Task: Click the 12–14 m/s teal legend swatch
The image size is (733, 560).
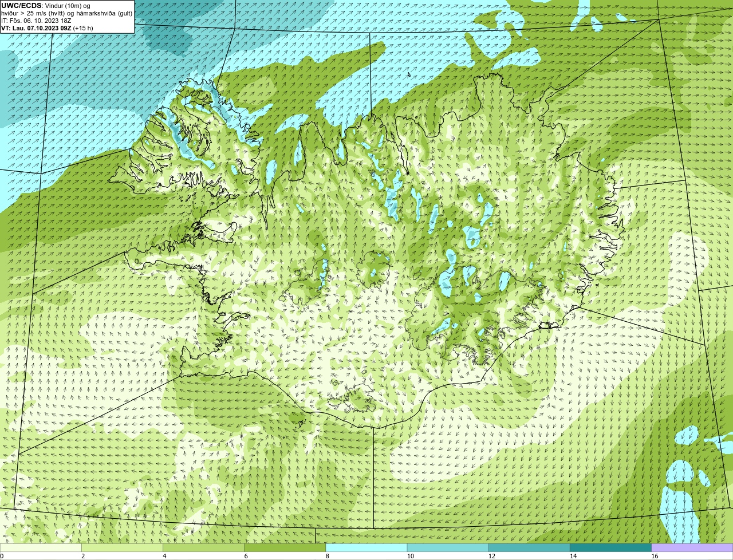Action: tap(529, 547)
